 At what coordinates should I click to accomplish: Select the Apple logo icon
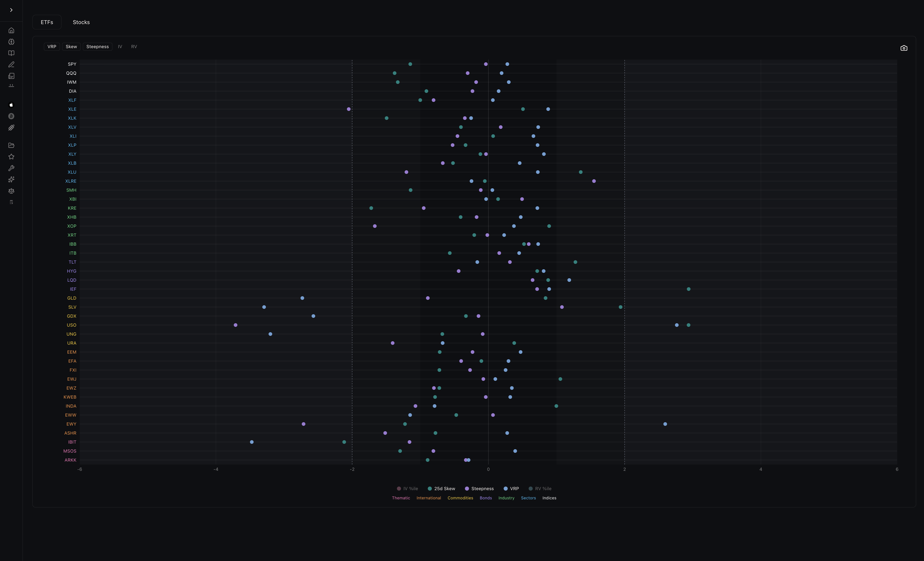[11, 105]
